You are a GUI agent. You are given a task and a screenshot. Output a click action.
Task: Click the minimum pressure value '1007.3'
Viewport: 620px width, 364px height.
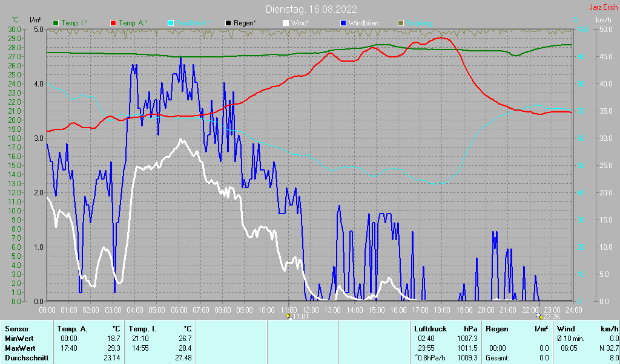coord(467,339)
